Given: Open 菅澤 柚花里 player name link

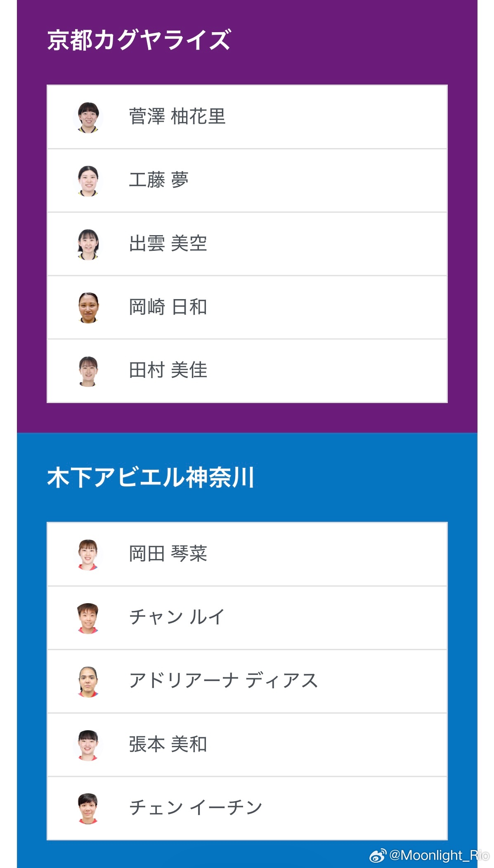Looking at the screenshot, I should [177, 117].
